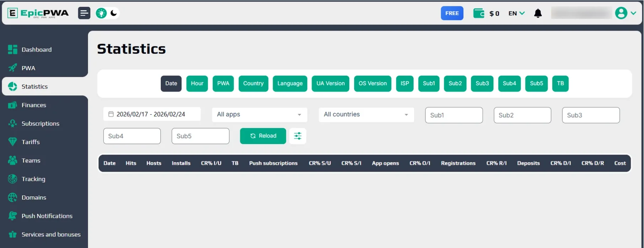The height and width of the screenshot is (248, 644).
Task: Click the Finances sidebar icon
Action: 12,105
